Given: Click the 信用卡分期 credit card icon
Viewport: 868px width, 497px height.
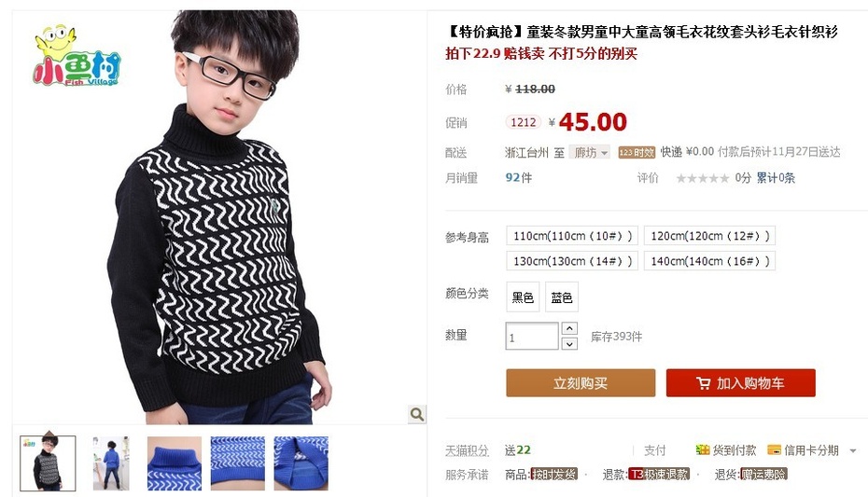Looking at the screenshot, I should tap(774, 450).
